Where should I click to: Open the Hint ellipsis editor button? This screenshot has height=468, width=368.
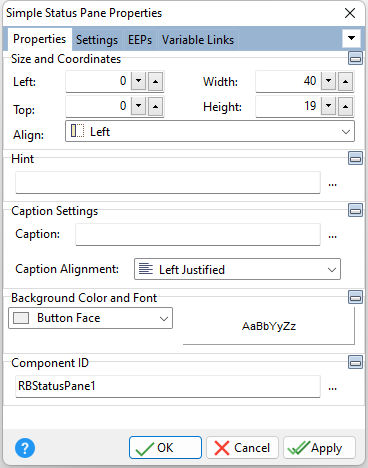(x=332, y=184)
